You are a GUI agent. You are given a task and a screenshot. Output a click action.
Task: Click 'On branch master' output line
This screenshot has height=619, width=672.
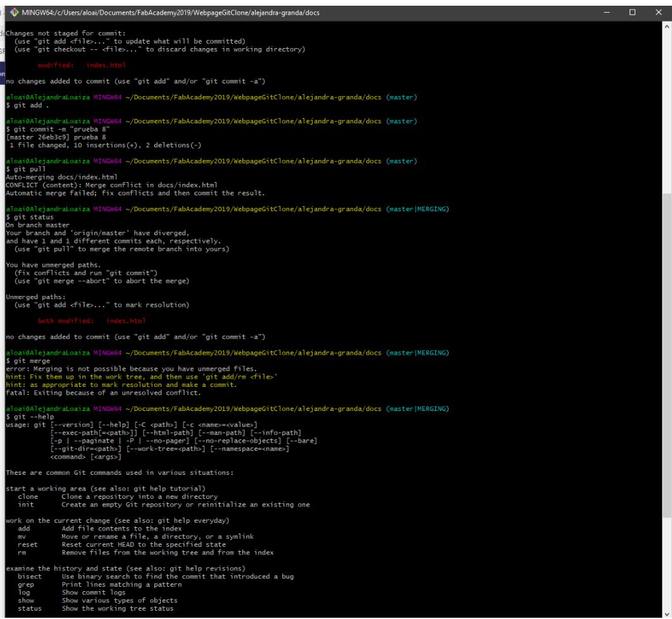(37, 225)
